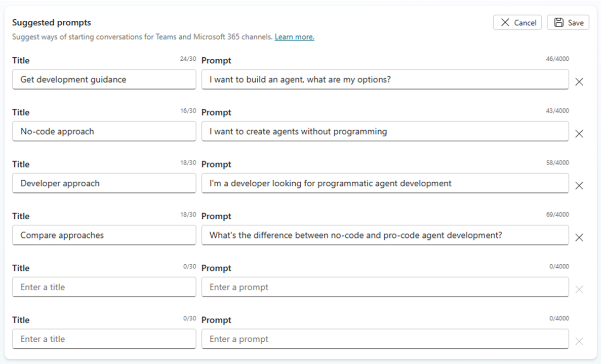Image resolution: width=601 pixels, height=364 pixels.
Task: Remove the Get development guidance prompt row
Action: click(x=579, y=82)
